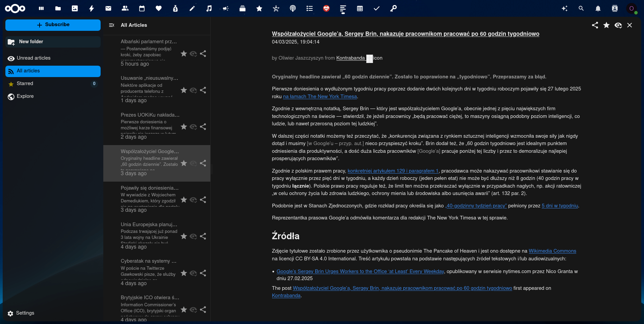
Task: Toggle unread status of Albański parlament article
Action: point(193,54)
